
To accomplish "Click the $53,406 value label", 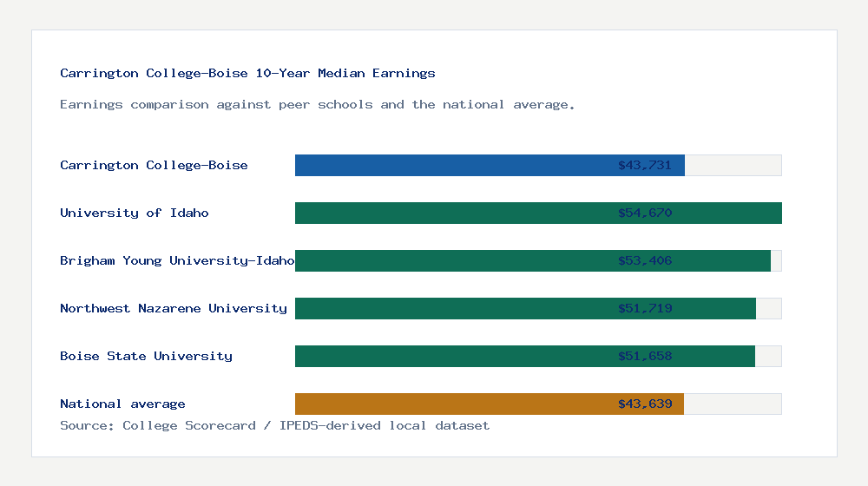I will tap(645, 260).
